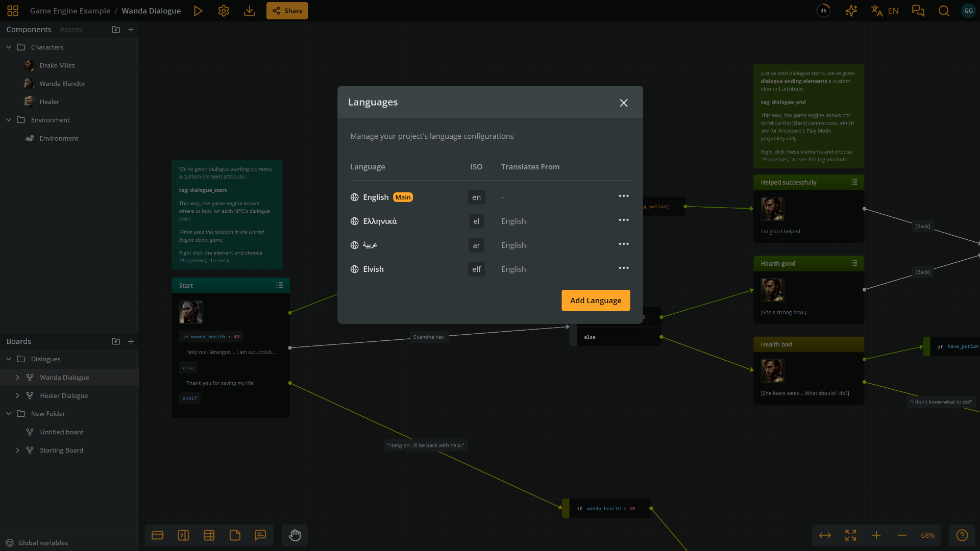Select the comment tool in bottom toolbar
The width and height of the screenshot is (980, 551).
coord(260,535)
